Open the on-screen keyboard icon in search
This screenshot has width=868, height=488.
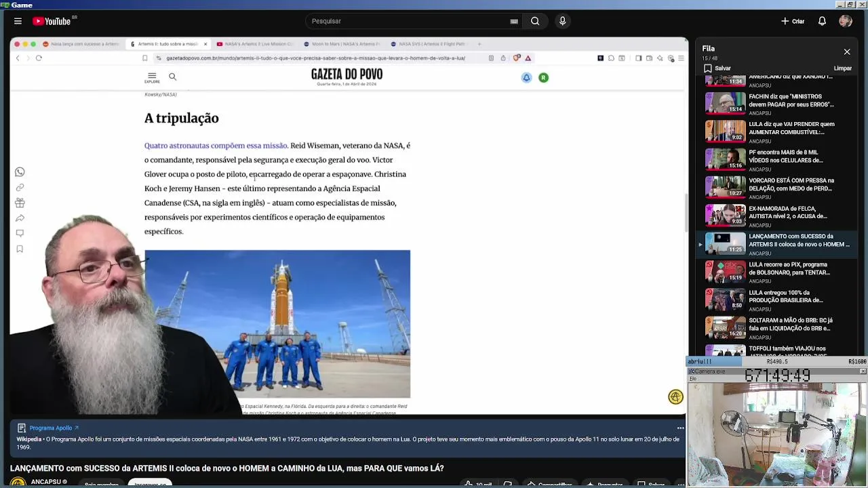514,21
